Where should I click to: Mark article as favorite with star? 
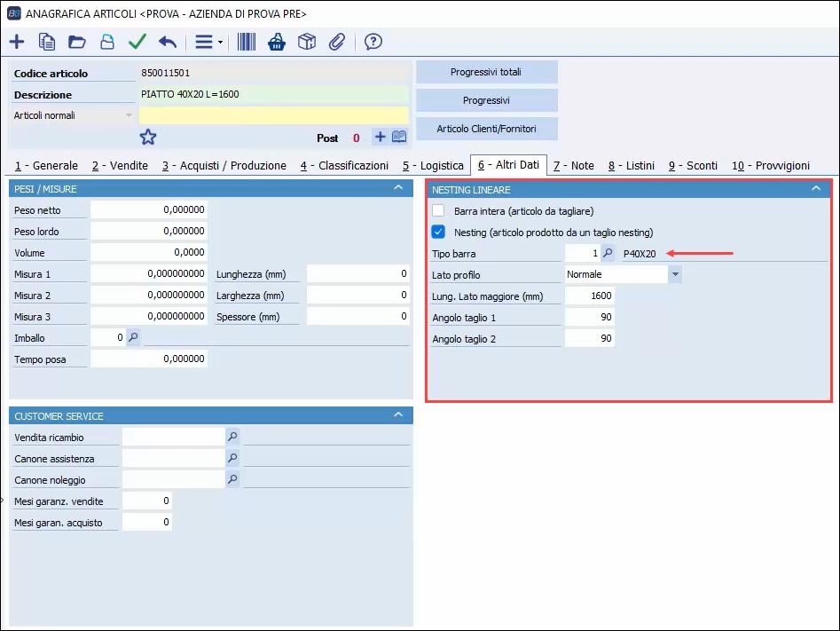[148, 137]
